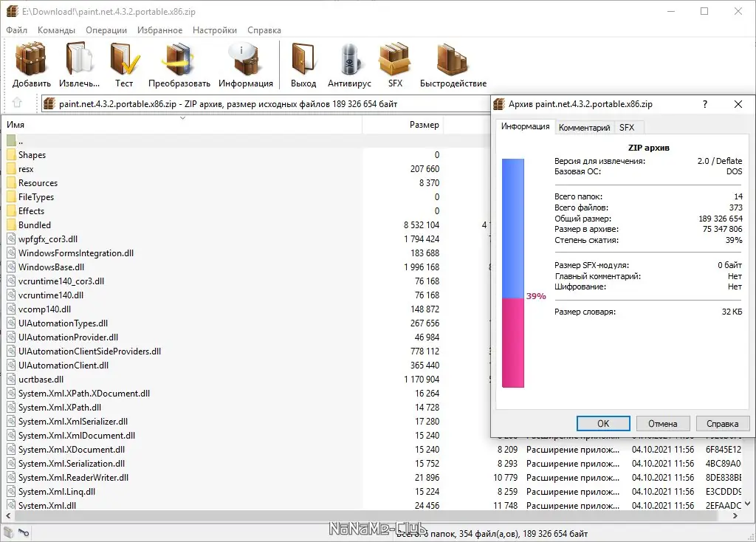Click the pink compression ratio bar
The width and height of the screenshot is (756, 542).
(512, 343)
